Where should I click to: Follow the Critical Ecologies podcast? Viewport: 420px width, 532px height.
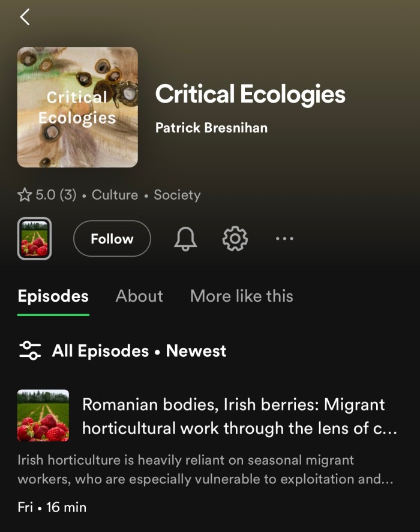tap(112, 239)
